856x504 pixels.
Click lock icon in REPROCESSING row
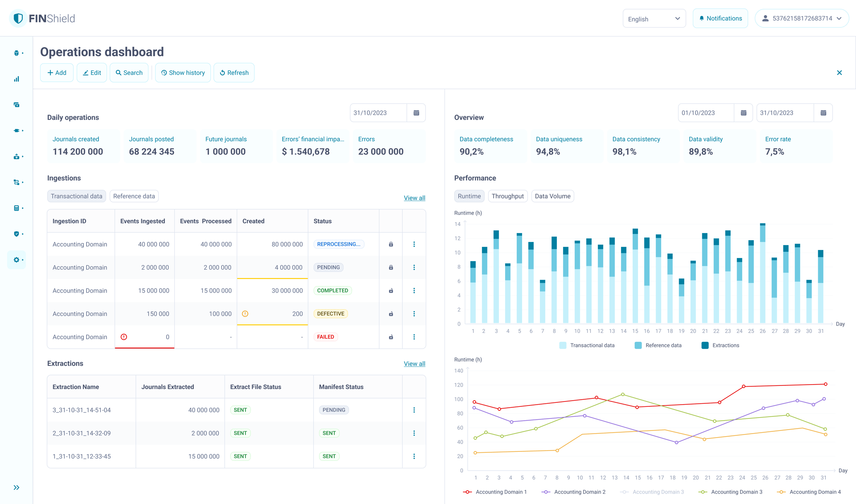391,244
